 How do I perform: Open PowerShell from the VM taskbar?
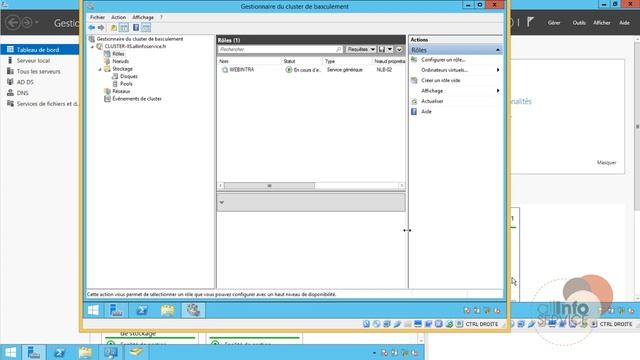pyautogui.click(x=142, y=311)
